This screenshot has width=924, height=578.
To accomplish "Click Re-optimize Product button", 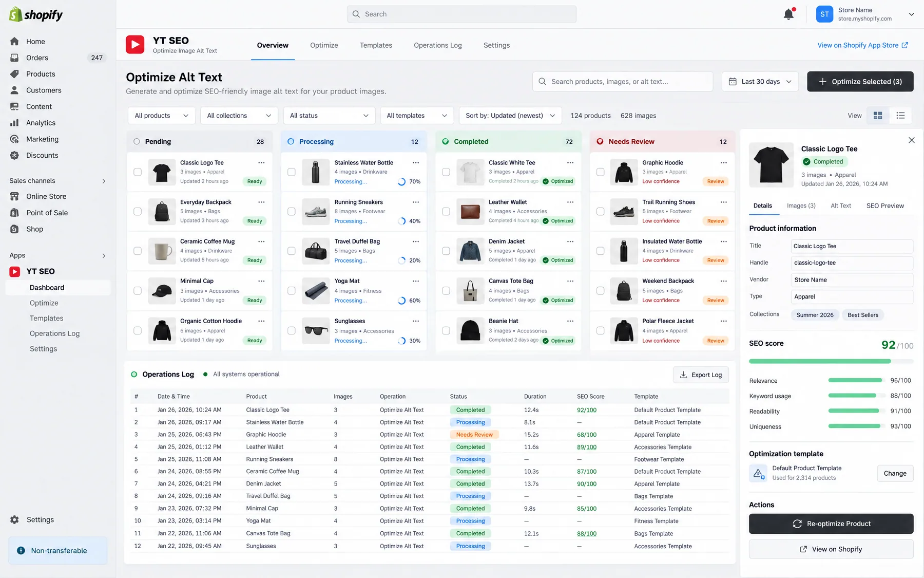I will point(831,524).
